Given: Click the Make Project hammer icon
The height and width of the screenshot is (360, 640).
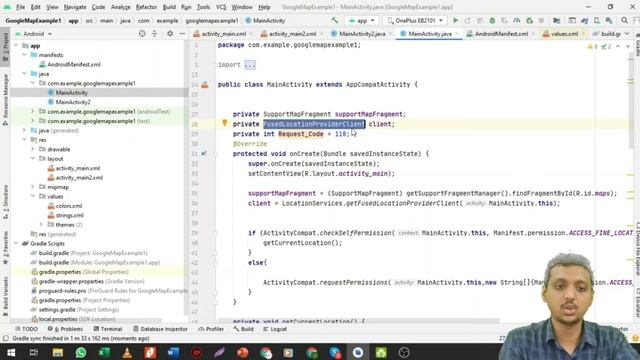Looking at the screenshot, I should click(x=335, y=20).
